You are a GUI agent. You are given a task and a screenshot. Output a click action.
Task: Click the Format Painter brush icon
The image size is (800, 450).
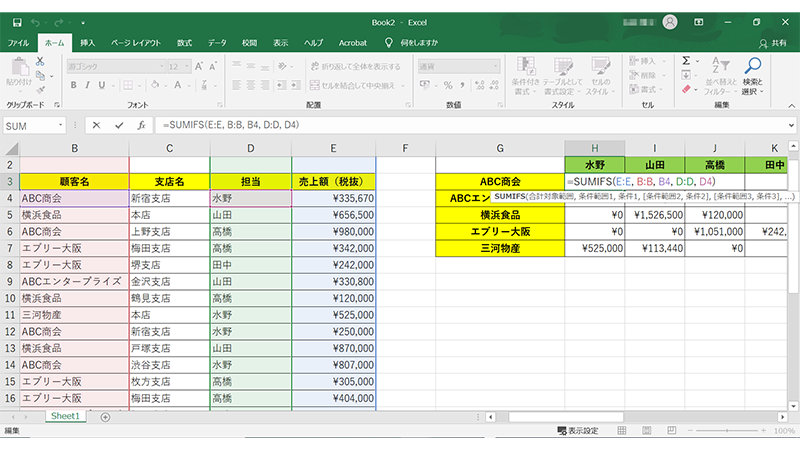pos(40,90)
